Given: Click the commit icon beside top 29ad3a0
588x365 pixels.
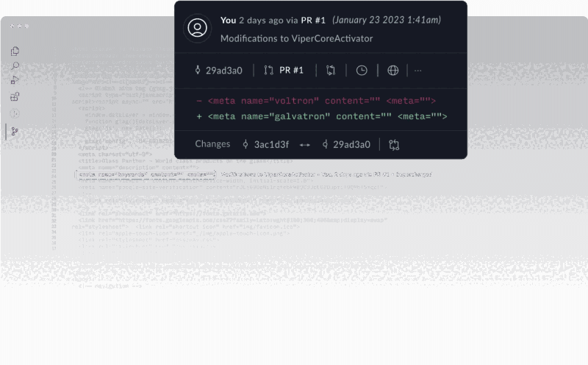Looking at the screenshot, I should (x=198, y=70).
